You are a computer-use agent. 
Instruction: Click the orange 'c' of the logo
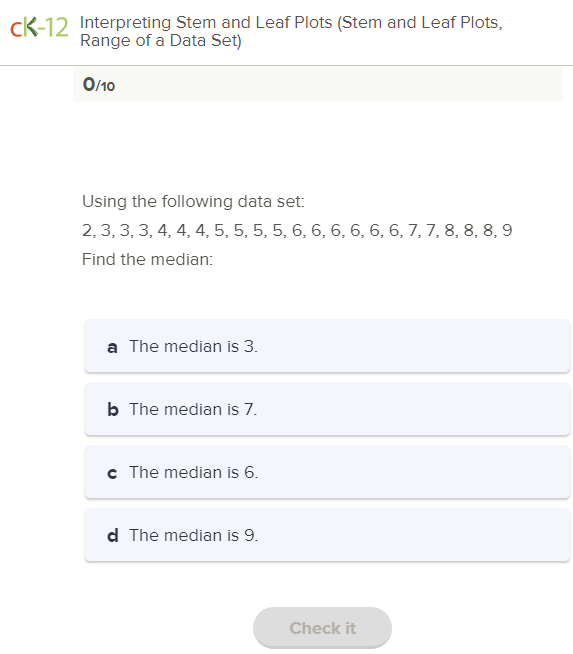click(16, 30)
